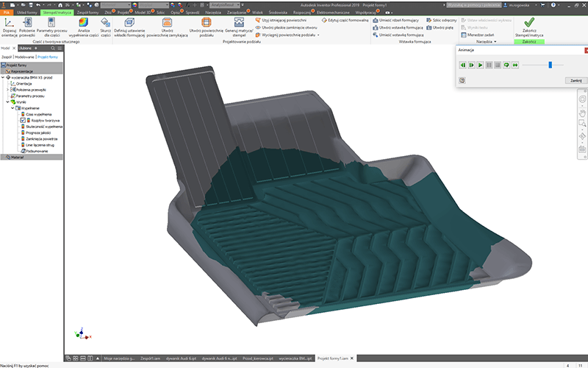588x368 pixels.
Task: Collapse the Wyniki tree node
Action: [7, 102]
